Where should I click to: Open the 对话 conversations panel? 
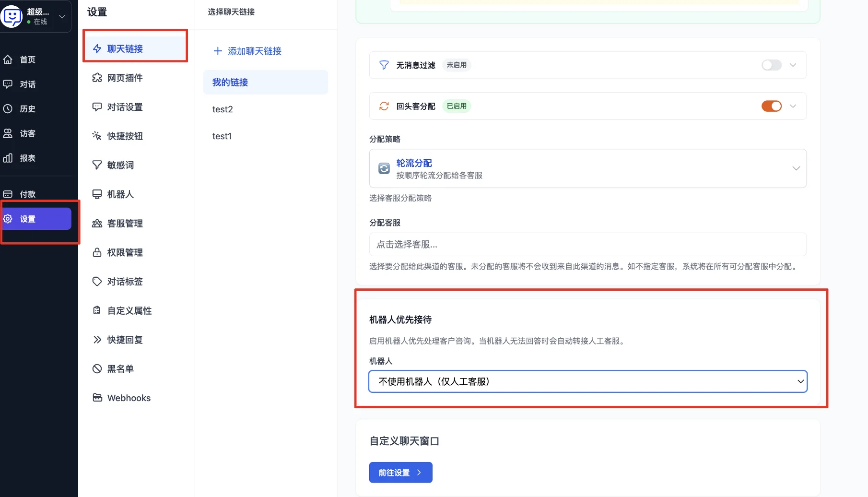pos(27,84)
